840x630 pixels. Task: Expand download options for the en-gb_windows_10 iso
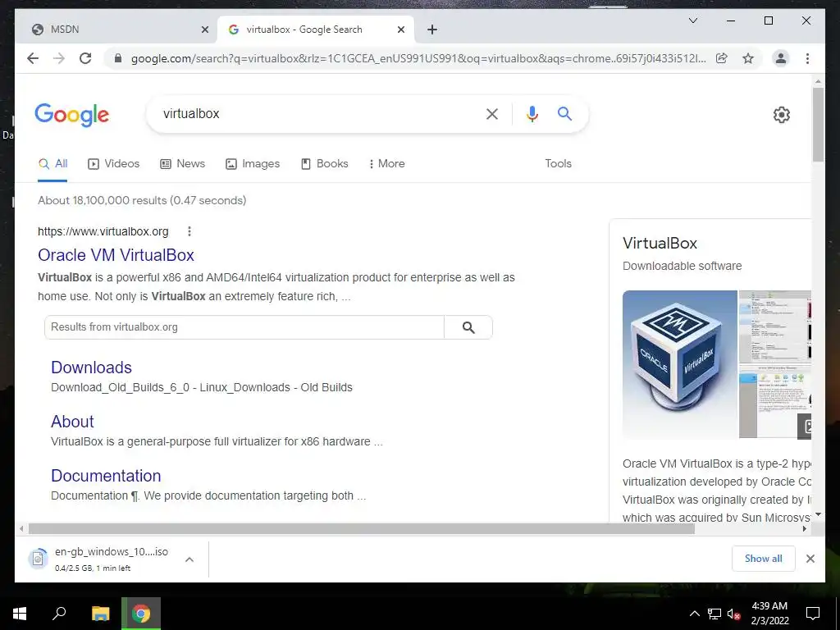point(189,559)
